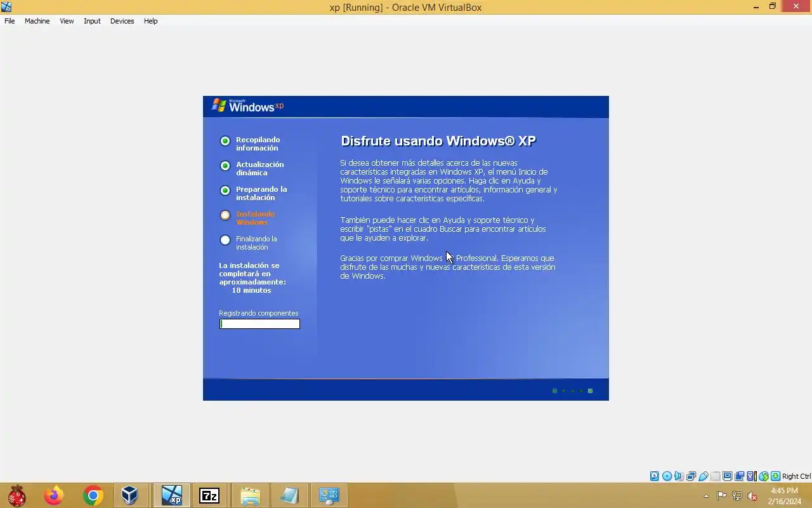Close the VirtualBox window
The image size is (812, 508).
(x=797, y=7)
